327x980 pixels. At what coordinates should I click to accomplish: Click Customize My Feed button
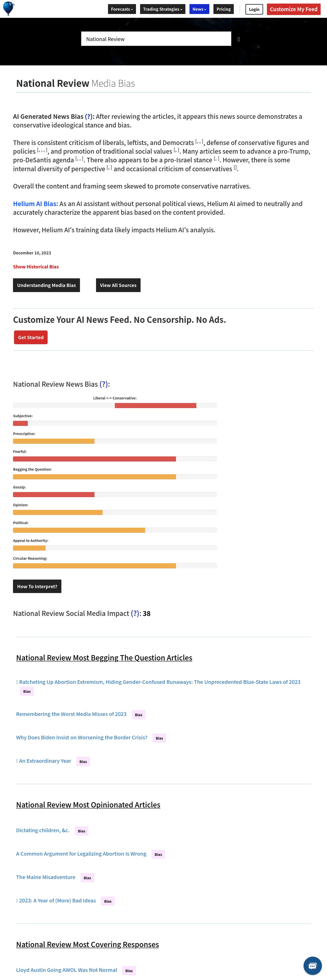click(x=293, y=9)
